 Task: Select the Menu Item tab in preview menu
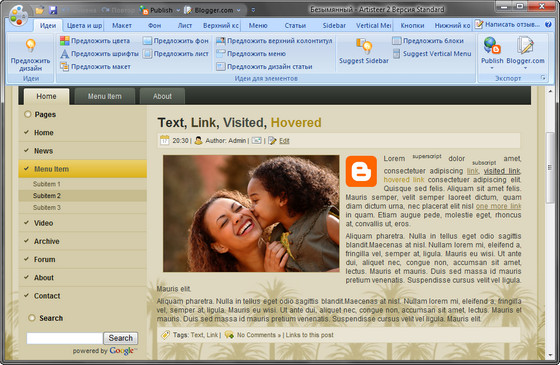(x=105, y=96)
